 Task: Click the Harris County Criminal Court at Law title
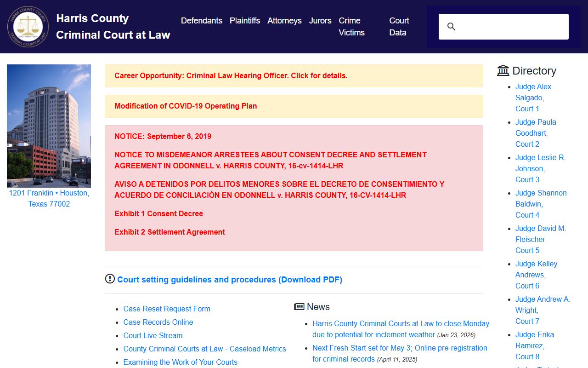[113, 27]
